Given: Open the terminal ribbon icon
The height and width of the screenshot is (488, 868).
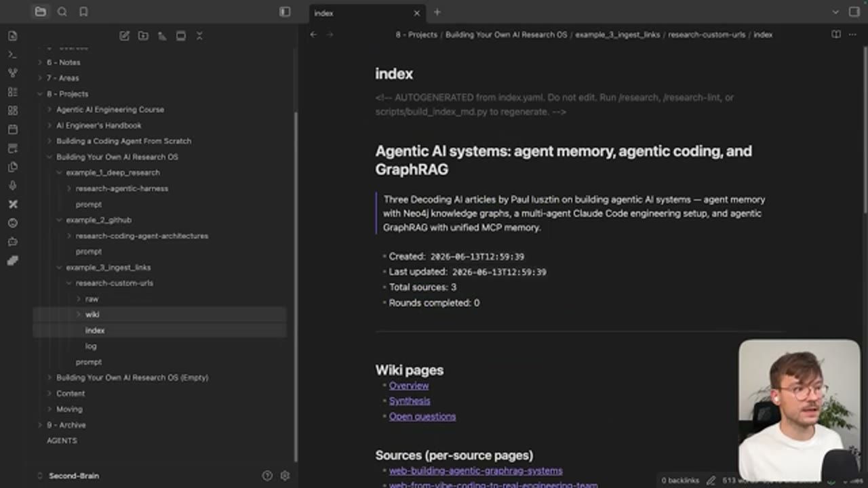Looking at the screenshot, I should click(x=12, y=54).
